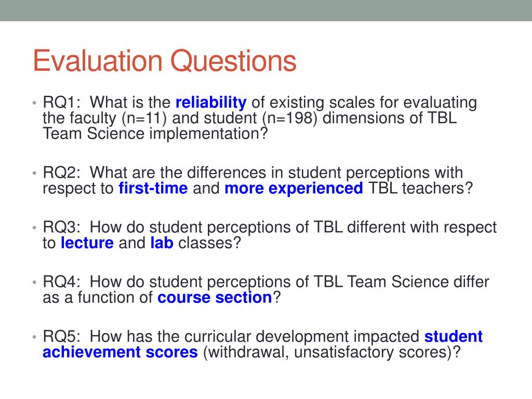Click the 'Evaluation Questions' slide title
Viewport: 532px width, 399px height.
pyautogui.click(x=165, y=61)
